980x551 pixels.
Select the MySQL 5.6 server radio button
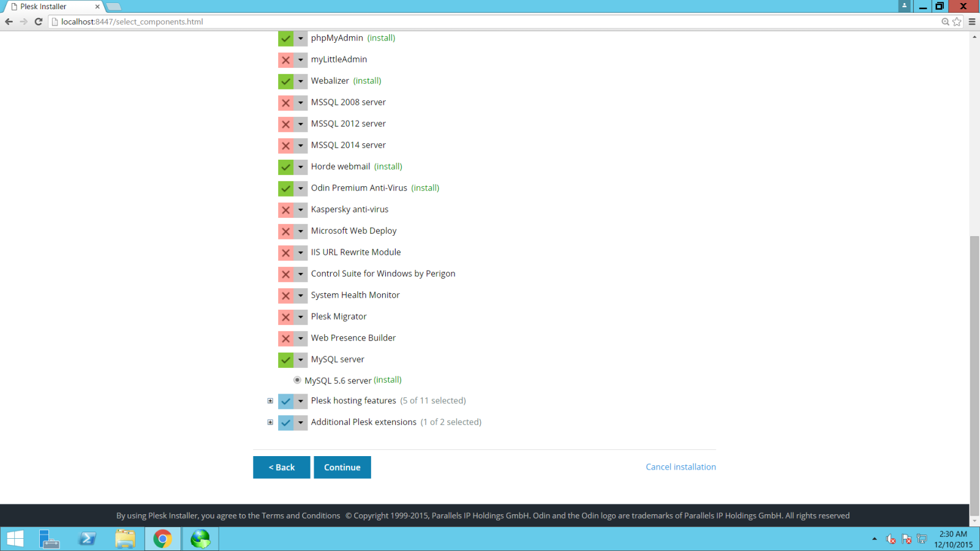(297, 380)
